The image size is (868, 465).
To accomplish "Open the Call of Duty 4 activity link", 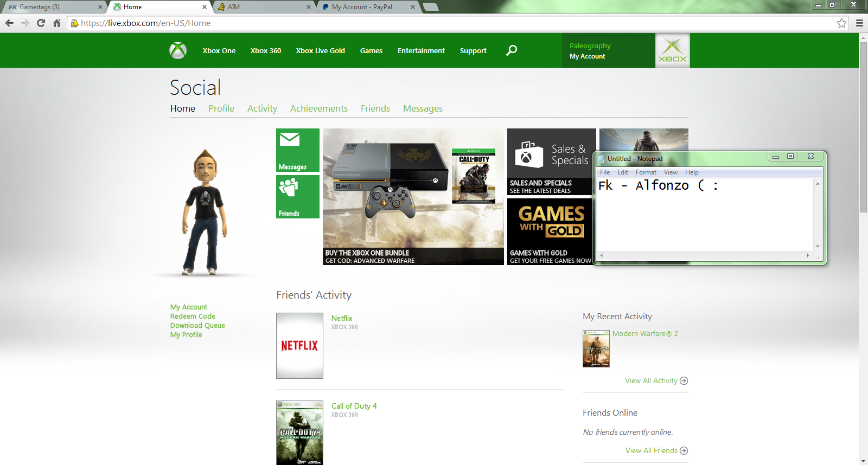I will pos(354,406).
